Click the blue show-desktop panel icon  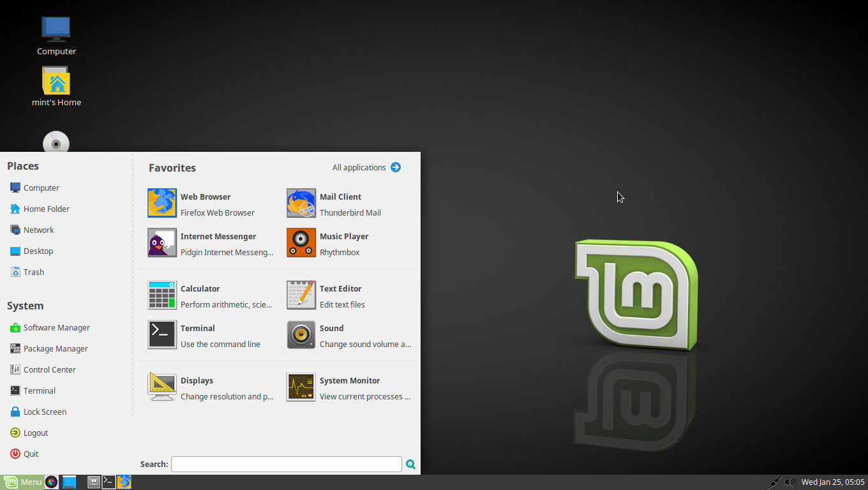pyautogui.click(x=69, y=482)
